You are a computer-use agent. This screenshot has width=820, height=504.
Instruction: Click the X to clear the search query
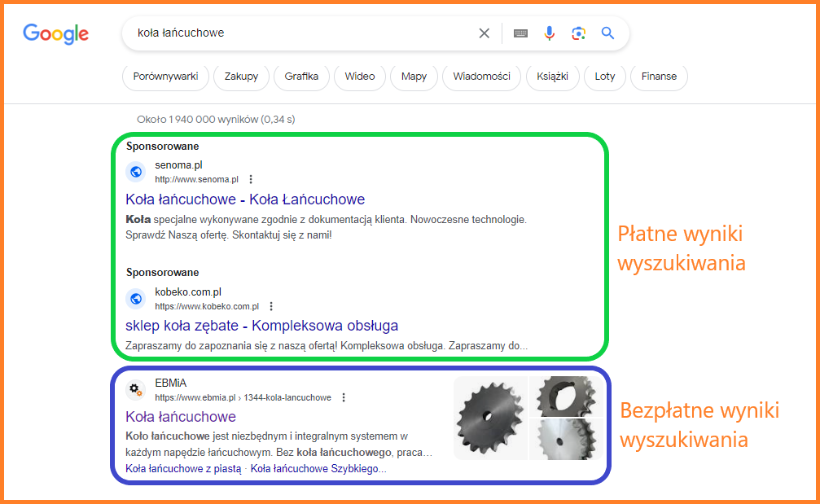point(484,33)
